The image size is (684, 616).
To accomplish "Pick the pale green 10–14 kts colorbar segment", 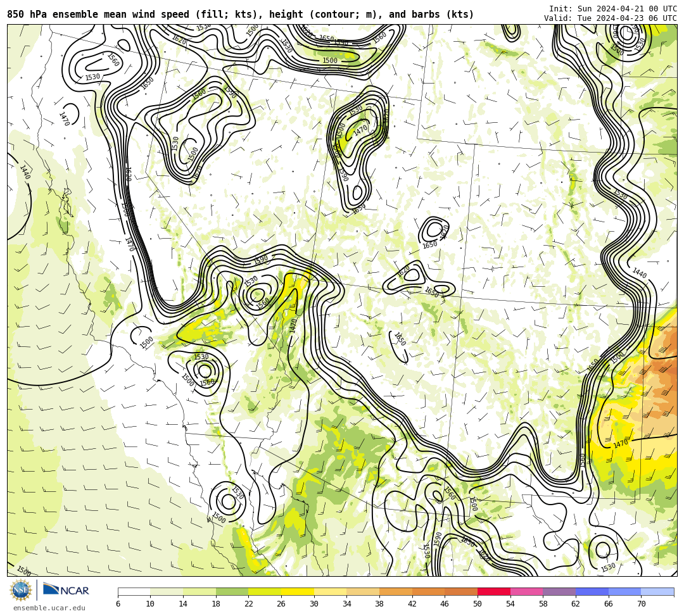I will [167, 591].
